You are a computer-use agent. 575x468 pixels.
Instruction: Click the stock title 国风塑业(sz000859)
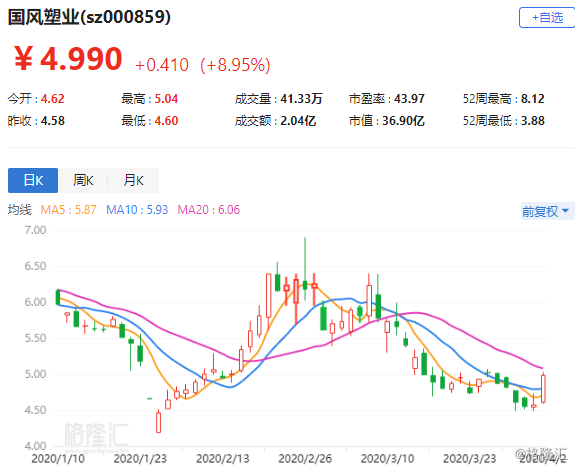pos(89,17)
